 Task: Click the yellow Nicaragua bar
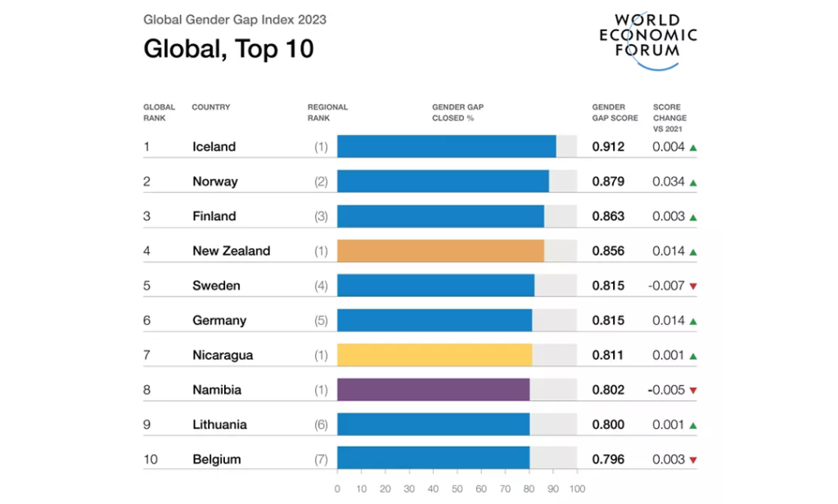(x=434, y=354)
